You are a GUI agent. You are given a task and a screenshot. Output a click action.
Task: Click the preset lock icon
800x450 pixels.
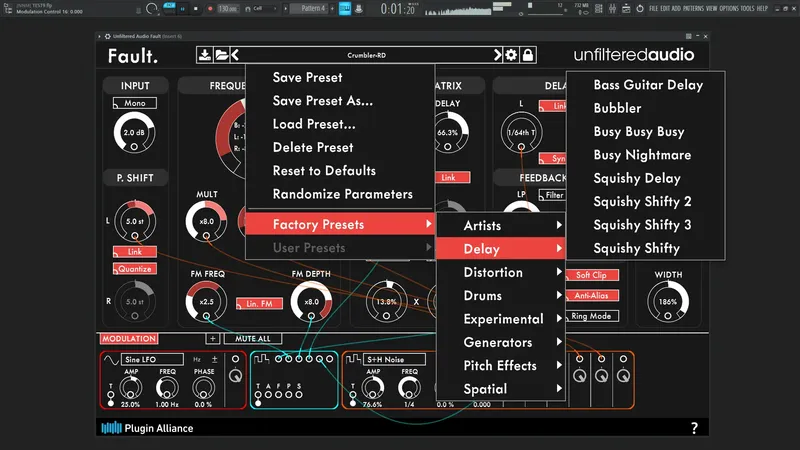coord(528,55)
